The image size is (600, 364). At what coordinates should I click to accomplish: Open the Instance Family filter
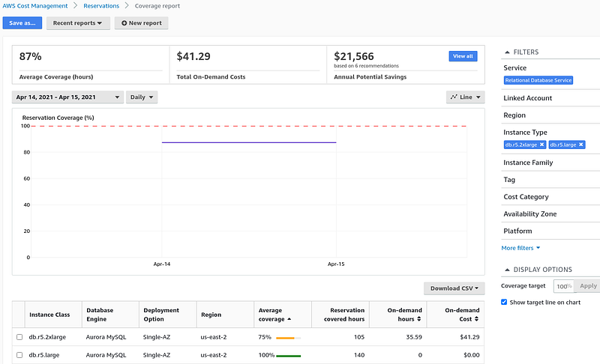click(528, 163)
